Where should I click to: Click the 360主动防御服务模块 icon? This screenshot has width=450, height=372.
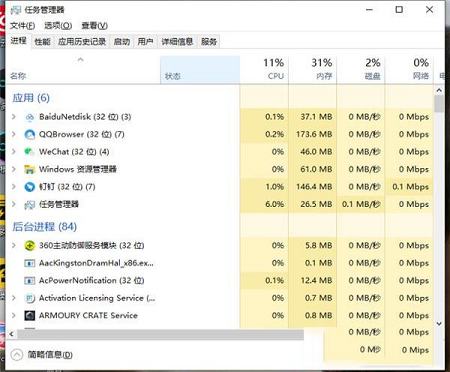point(30,246)
